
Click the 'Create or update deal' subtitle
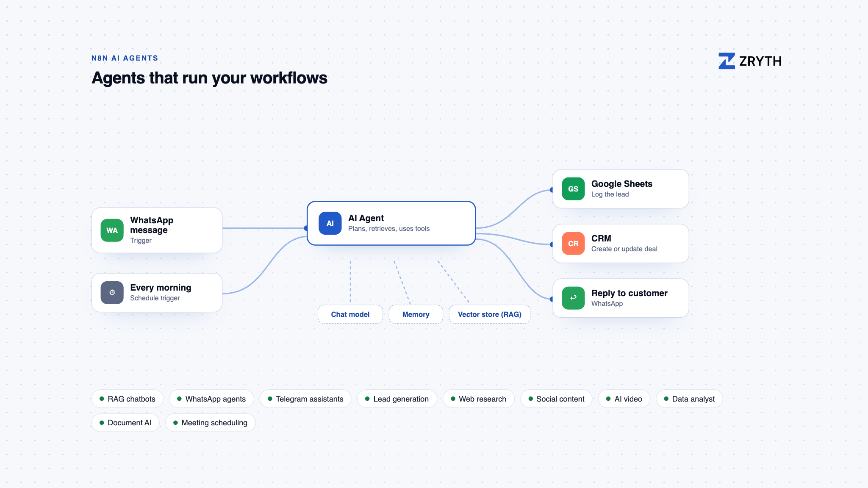[624, 249]
